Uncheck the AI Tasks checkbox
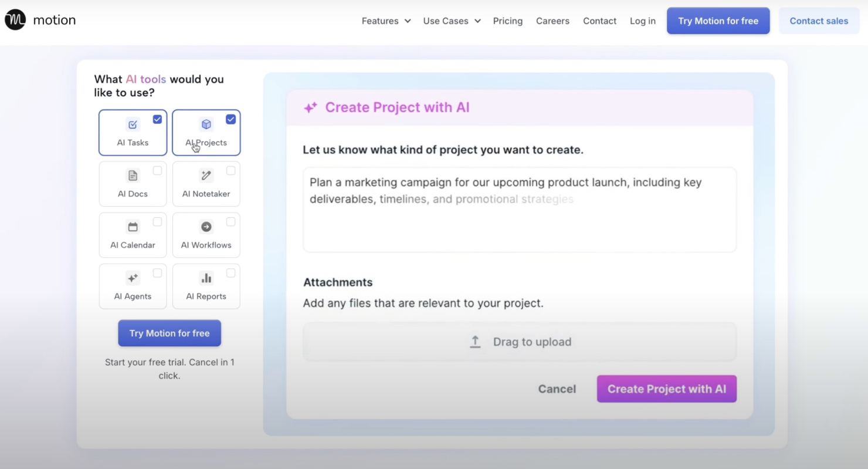The height and width of the screenshot is (469, 868). tap(157, 119)
